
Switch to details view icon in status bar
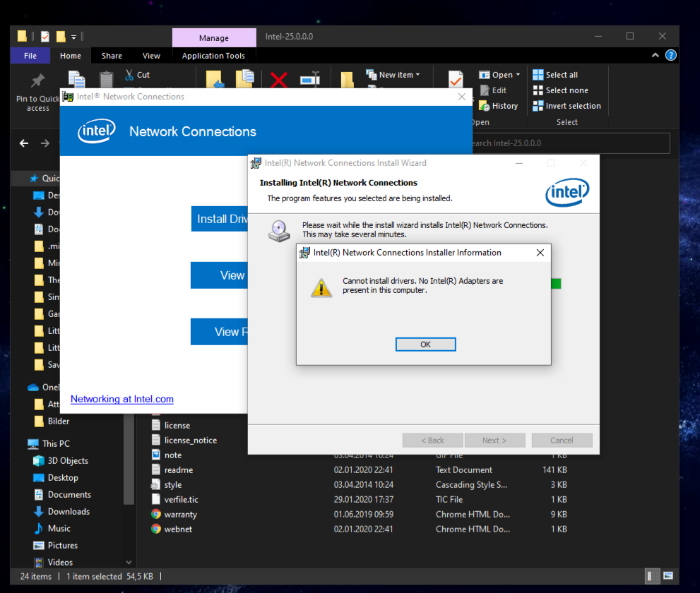(652, 576)
